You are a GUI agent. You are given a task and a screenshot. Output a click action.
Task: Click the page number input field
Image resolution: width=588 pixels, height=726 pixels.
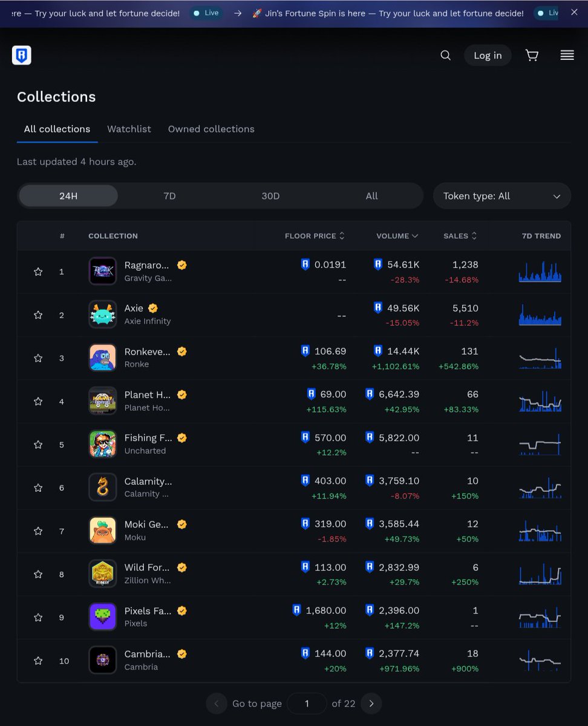click(x=307, y=704)
